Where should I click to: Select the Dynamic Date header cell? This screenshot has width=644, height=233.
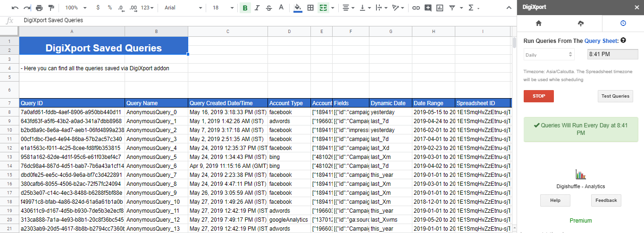click(x=391, y=103)
